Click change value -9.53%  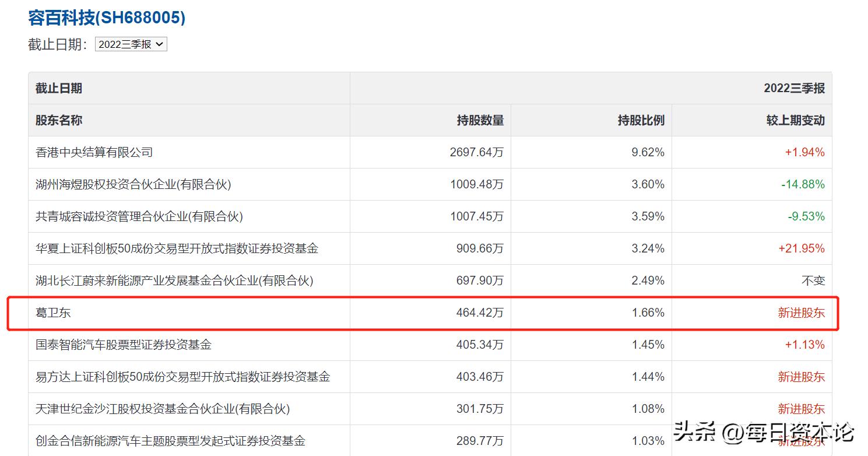806,217
